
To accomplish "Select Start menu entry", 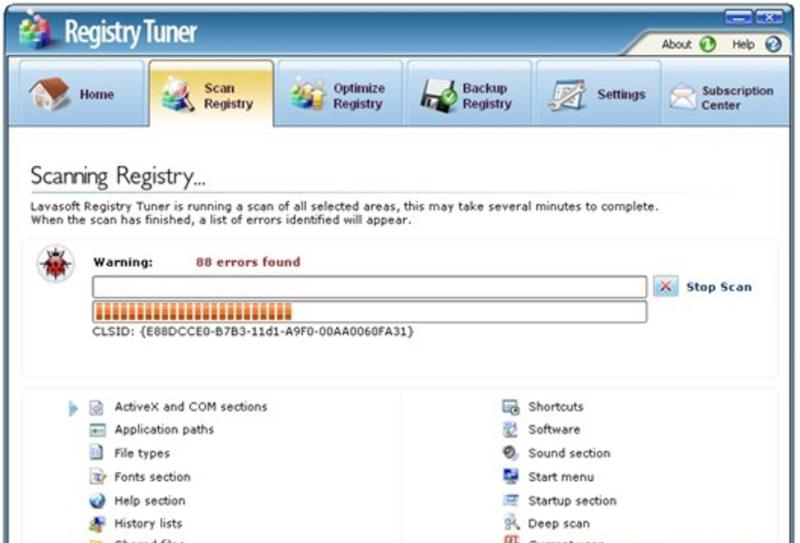I will tap(561, 477).
